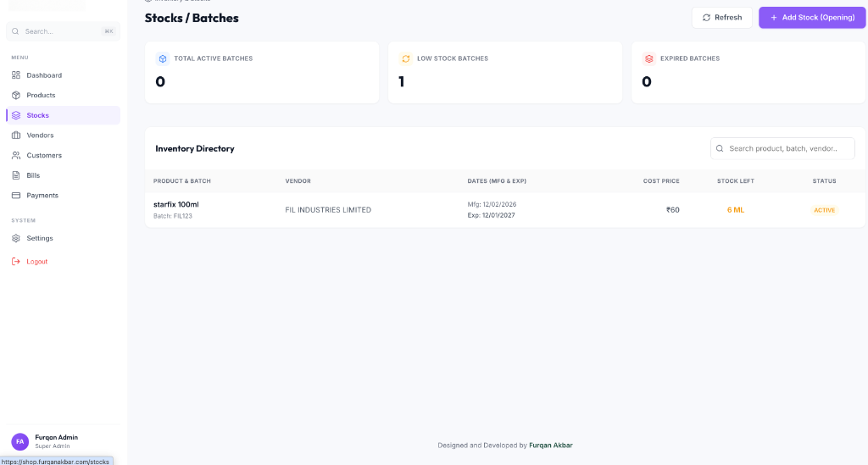Click the Refresh button
Screen dimensions: 868x465
click(x=722, y=18)
